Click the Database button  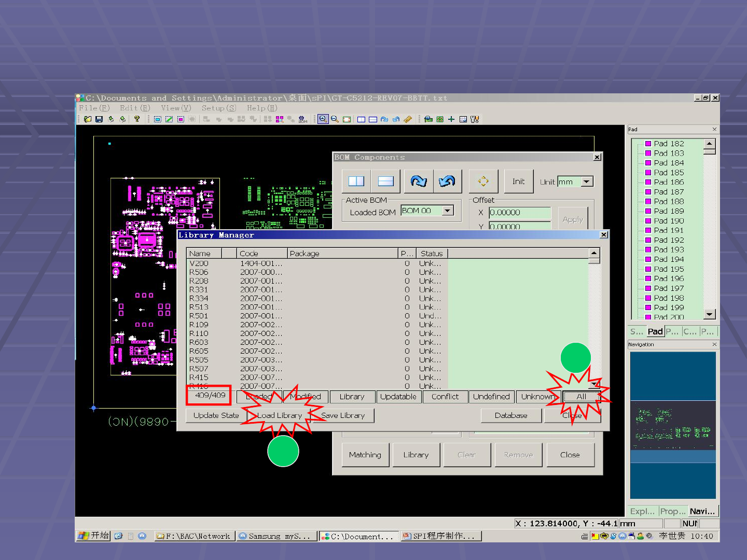click(511, 415)
